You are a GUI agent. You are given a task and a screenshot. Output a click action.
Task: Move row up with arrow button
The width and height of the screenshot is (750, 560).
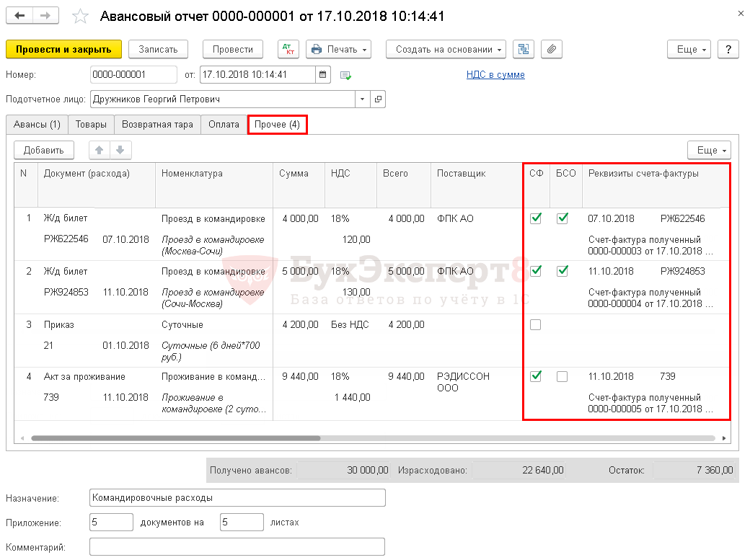pyautogui.click(x=100, y=150)
